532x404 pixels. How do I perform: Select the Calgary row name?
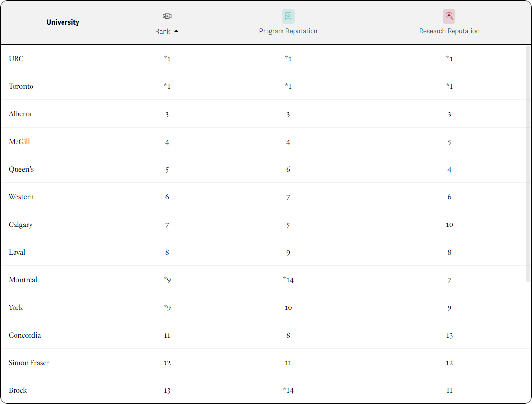point(21,225)
